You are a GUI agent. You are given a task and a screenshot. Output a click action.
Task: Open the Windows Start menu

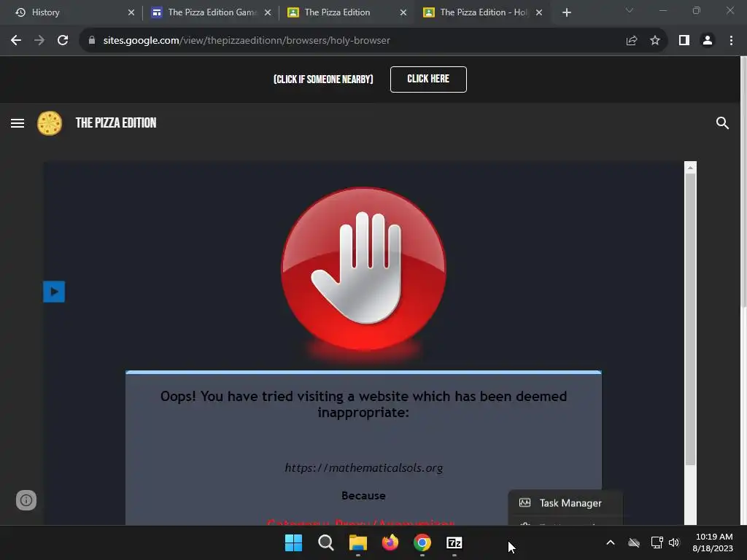[293, 542]
